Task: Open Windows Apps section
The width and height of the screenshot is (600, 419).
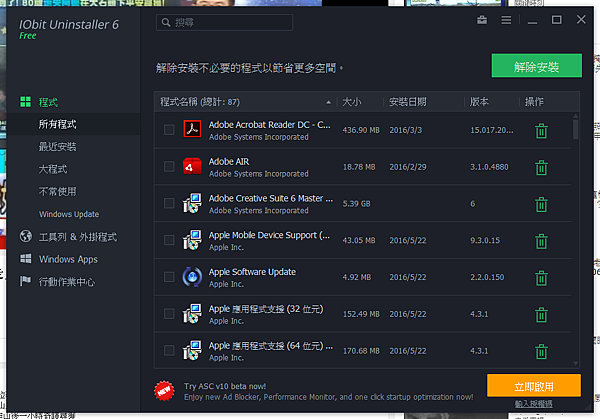Action: click(x=68, y=259)
